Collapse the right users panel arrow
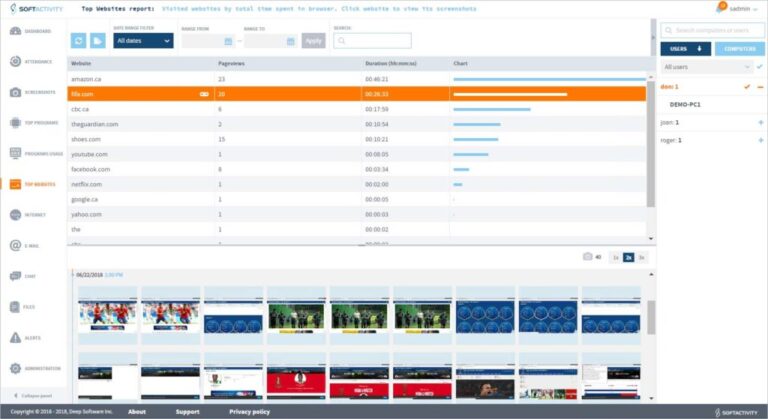 [x=652, y=37]
